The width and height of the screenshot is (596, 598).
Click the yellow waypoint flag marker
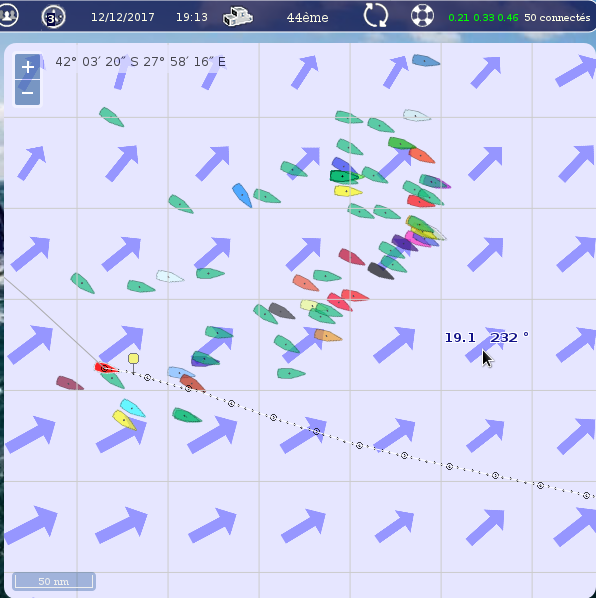coord(133,358)
